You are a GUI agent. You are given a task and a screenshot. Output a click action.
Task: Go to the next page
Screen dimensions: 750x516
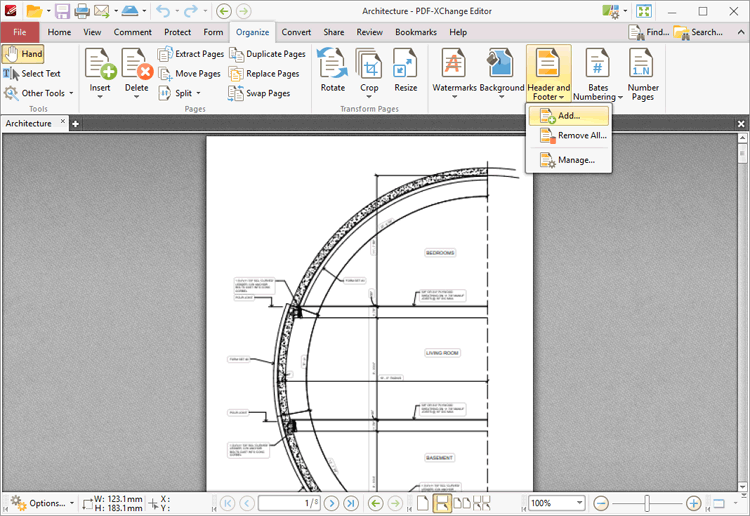(x=331, y=503)
